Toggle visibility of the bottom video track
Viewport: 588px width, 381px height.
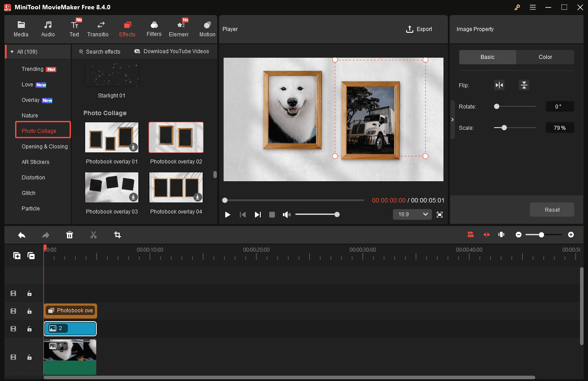tap(13, 357)
